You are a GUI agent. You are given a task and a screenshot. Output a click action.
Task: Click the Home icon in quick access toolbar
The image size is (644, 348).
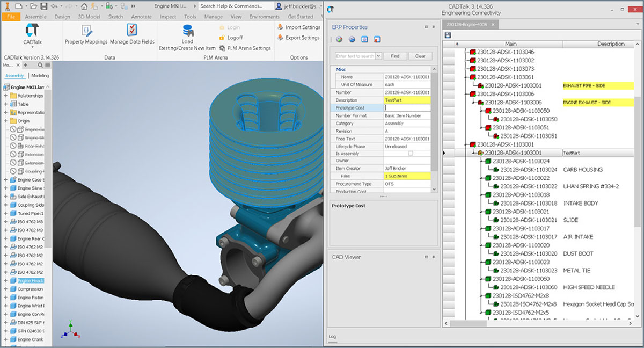(x=84, y=6)
